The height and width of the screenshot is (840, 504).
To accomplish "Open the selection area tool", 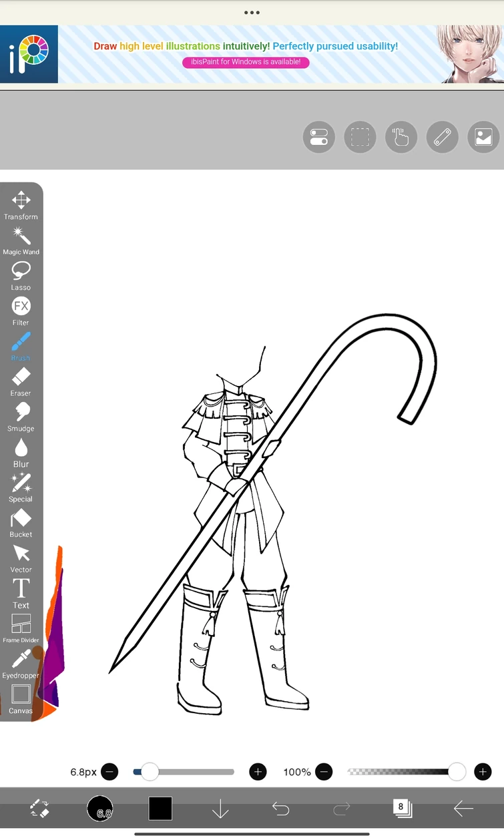I will click(360, 138).
